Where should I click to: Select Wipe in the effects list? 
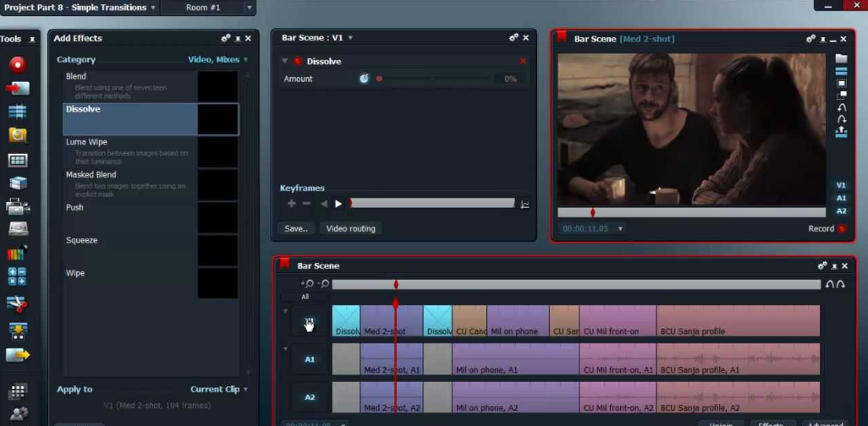point(151,282)
